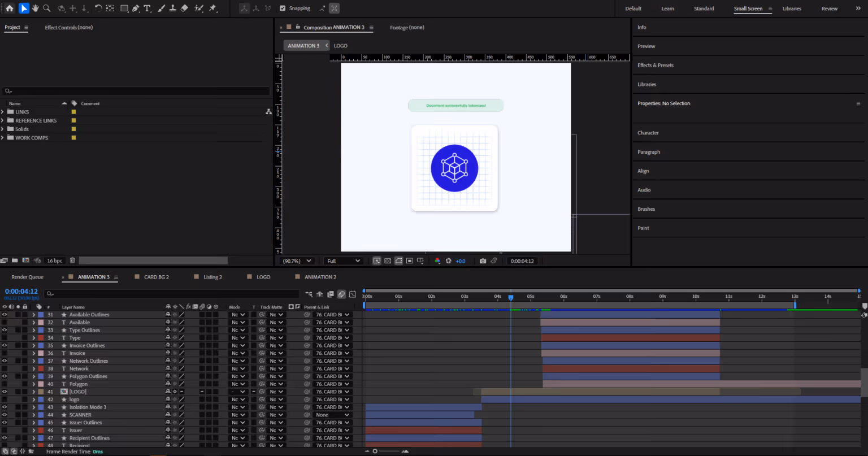Select the Pen tool in the toolbar
The image size is (868, 456).
tap(136, 8)
